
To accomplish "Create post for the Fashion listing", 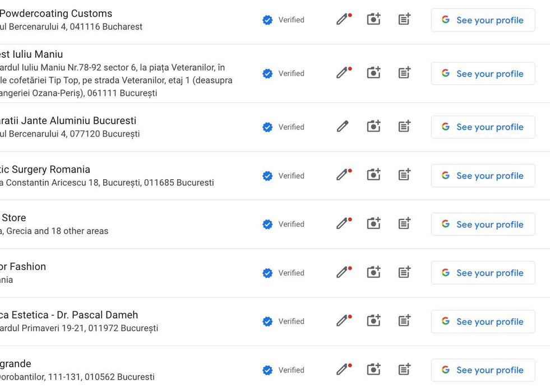I will click(404, 273).
